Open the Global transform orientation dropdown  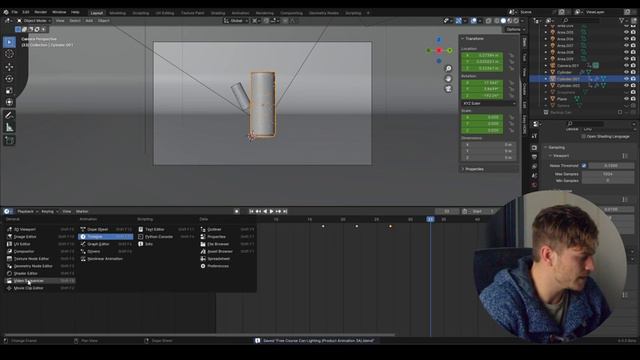[x=236, y=20]
